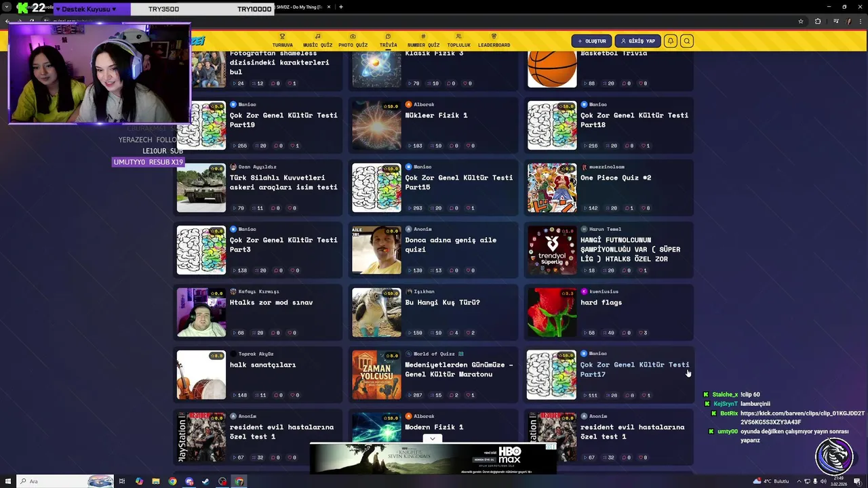868x488 pixels.
Task: Open the Music Quiz section
Action: (317, 41)
